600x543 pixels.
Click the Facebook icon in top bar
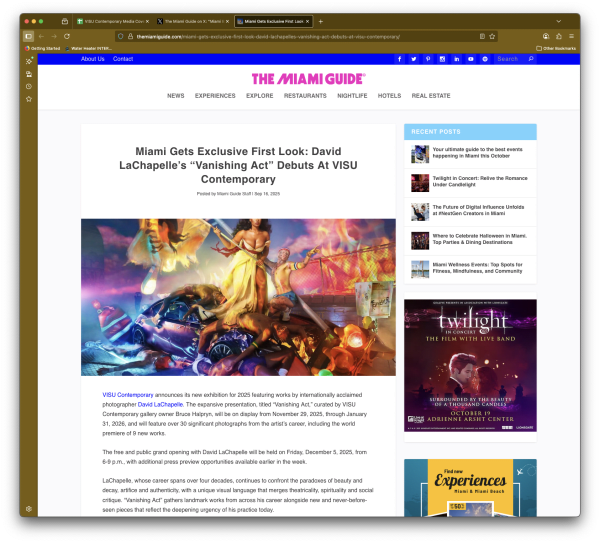point(400,59)
